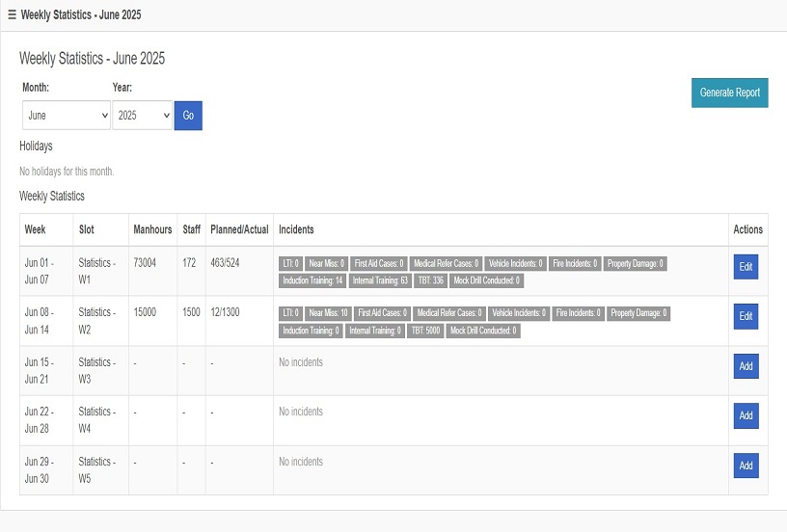Image resolution: width=787 pixels, height=532 pixels.
Task: Click the Induction Training: 14 badge
Action: tap(312, 280)
